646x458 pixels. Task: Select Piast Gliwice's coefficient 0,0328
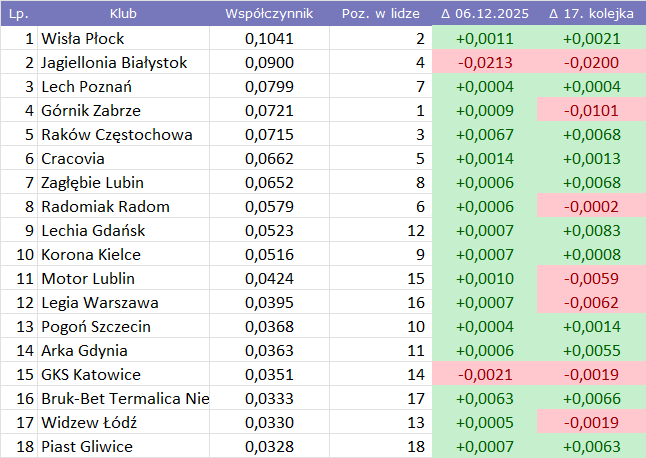269,447
